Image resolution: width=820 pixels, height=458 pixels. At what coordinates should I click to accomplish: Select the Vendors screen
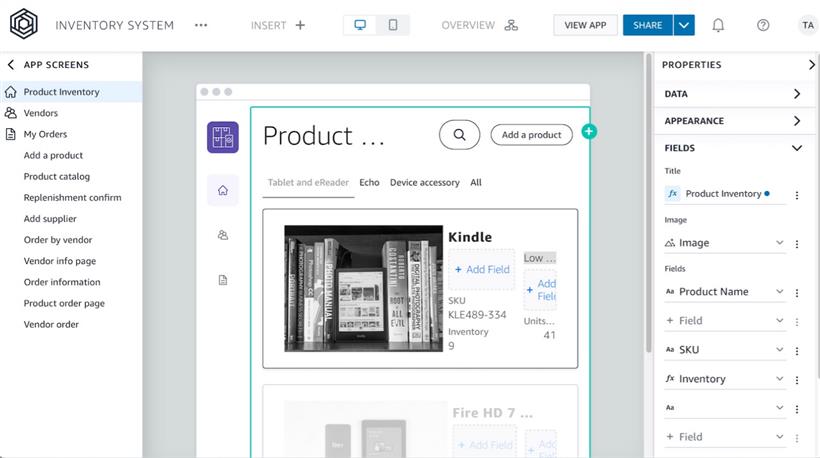[71, 113]
